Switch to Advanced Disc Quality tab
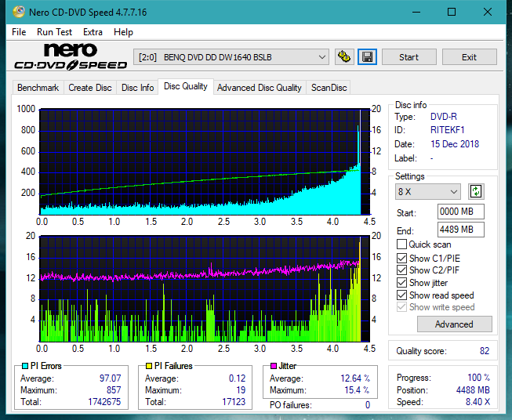Screen dimensions: 512x420 tap(260, 88)
